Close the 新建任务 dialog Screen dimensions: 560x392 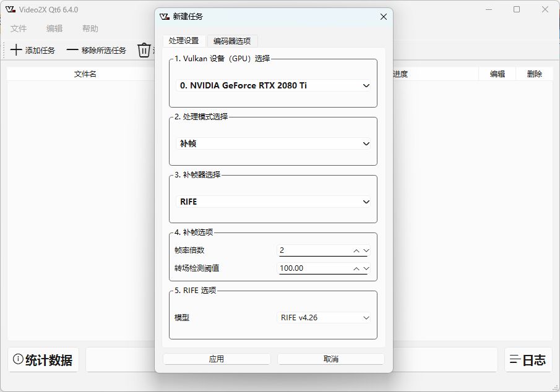tap(384, 17)
